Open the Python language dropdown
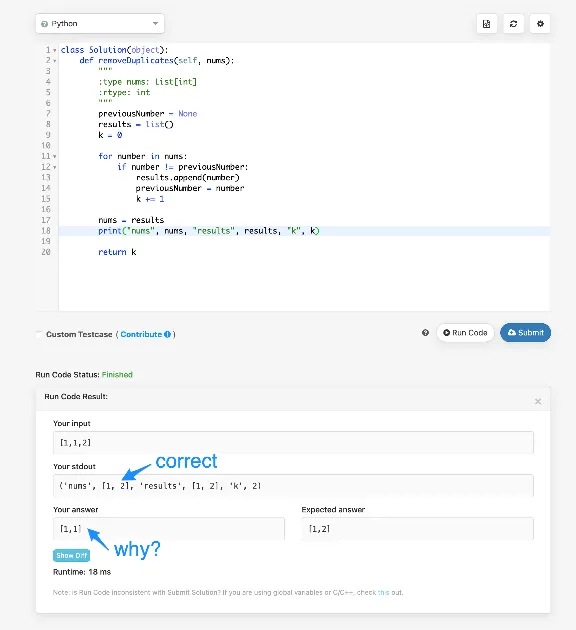 pyautogui.click(x=100, y=24)
